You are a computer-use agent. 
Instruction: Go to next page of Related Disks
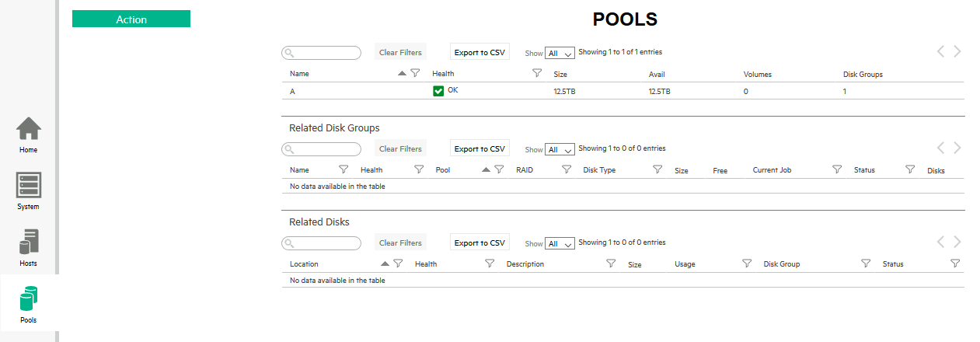coord(957,242)
